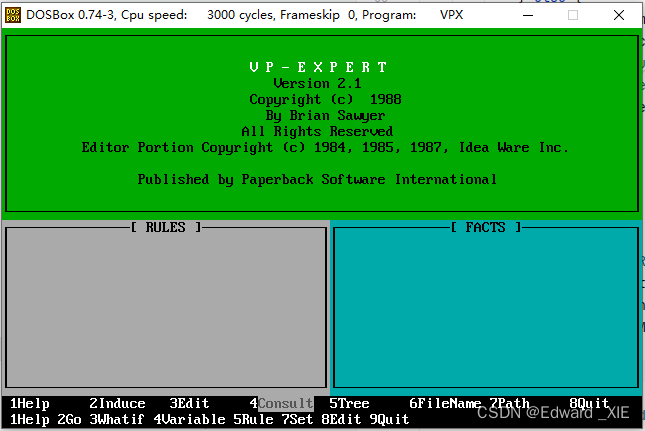Click the 'All Rights Reserved' line
Image resolution: width=645 pixels, height=431 pixels.
tap(317, 132)
